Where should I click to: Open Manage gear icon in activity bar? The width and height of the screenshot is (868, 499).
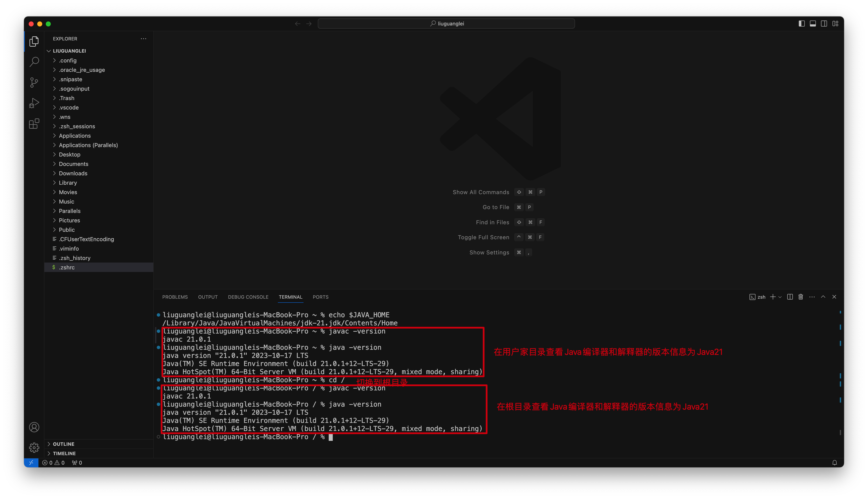pyautogui.click(x=34, y=447)
